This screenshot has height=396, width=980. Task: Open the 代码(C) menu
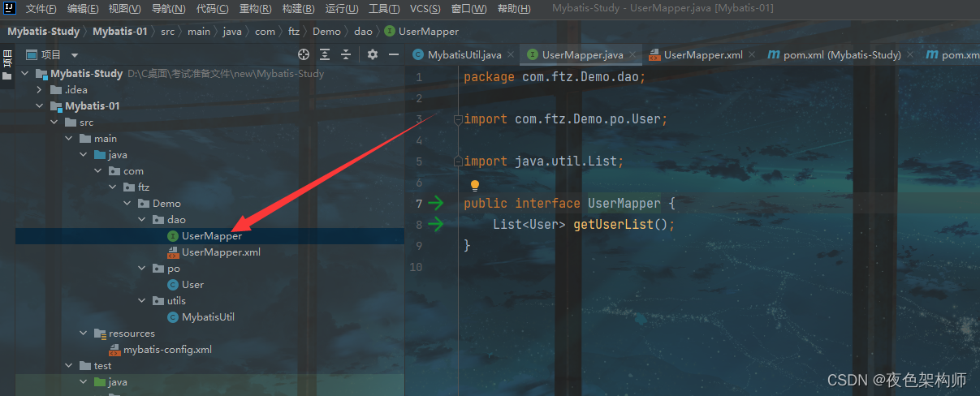coord(213,9)
